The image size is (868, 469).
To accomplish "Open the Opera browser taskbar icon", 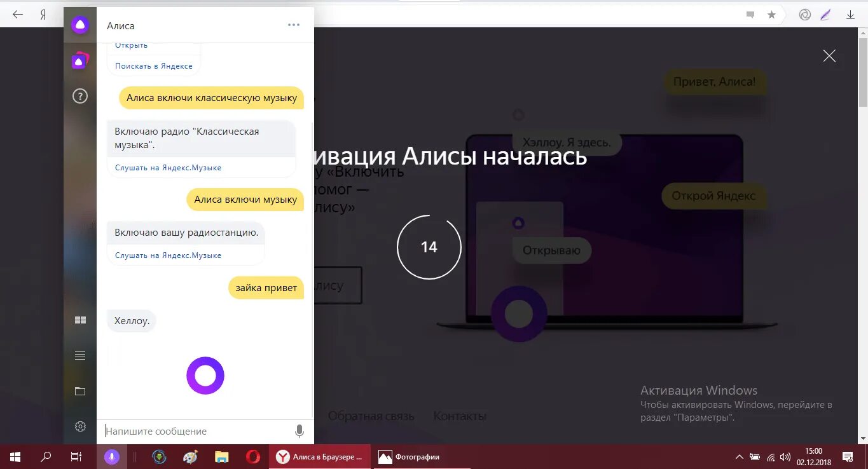I will pos(253,456).
